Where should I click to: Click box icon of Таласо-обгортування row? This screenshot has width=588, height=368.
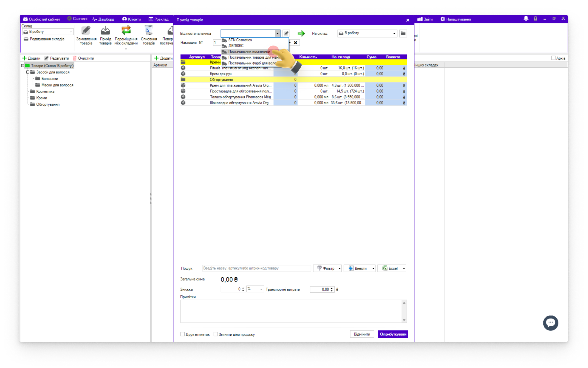(183, 97)
